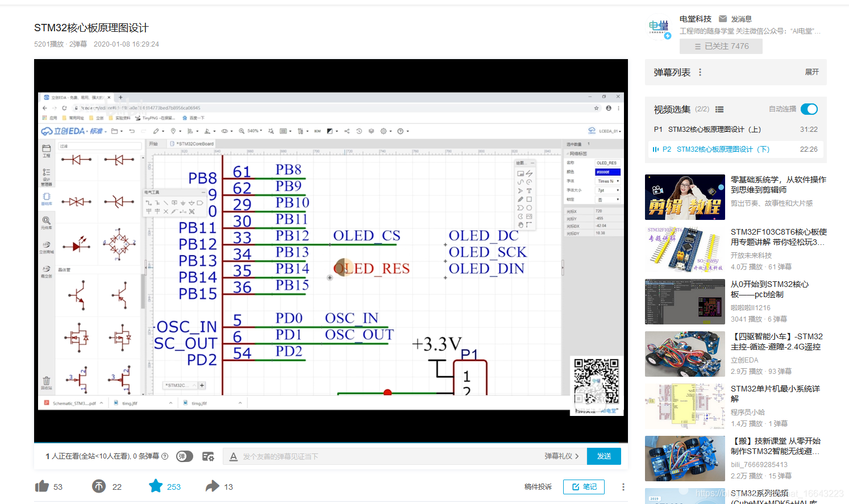Open uploader 开放未来科技

coord(751,256)
